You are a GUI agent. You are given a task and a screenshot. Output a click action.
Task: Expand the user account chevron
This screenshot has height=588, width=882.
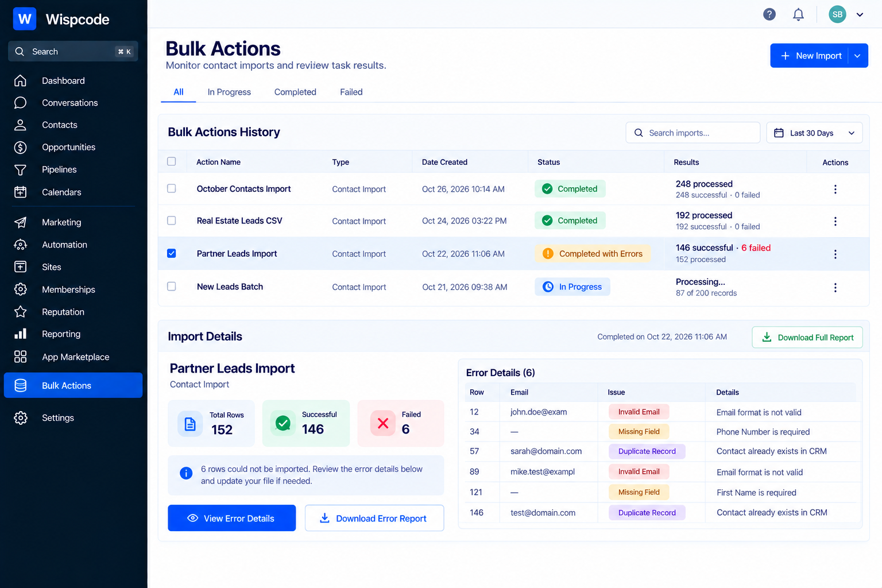[860, 15]
